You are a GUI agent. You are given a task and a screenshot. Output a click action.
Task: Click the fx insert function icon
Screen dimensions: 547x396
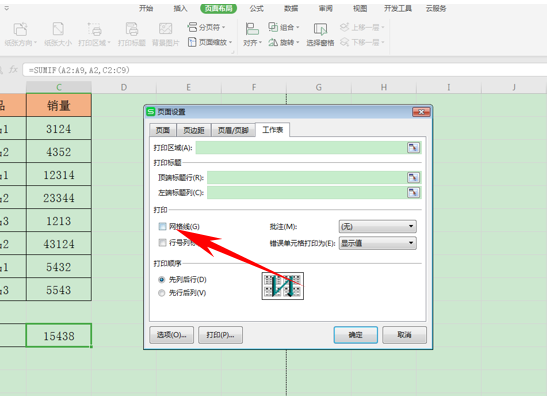tap(13, 70)
